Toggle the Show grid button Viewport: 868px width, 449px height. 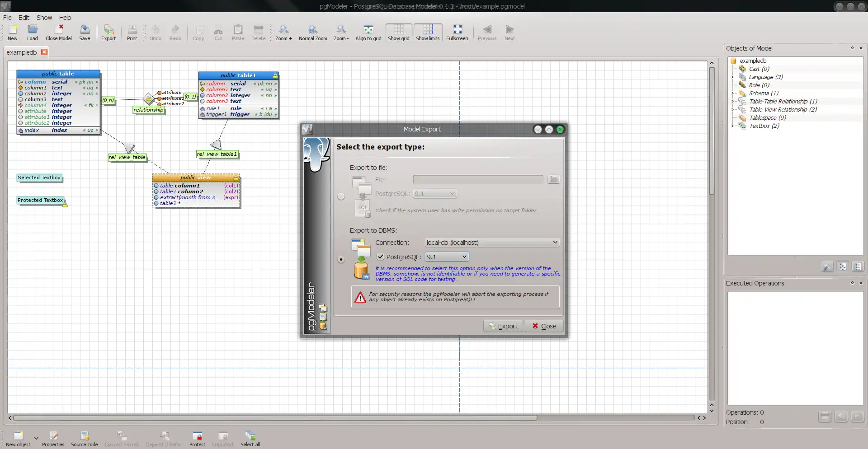point(399,33)
